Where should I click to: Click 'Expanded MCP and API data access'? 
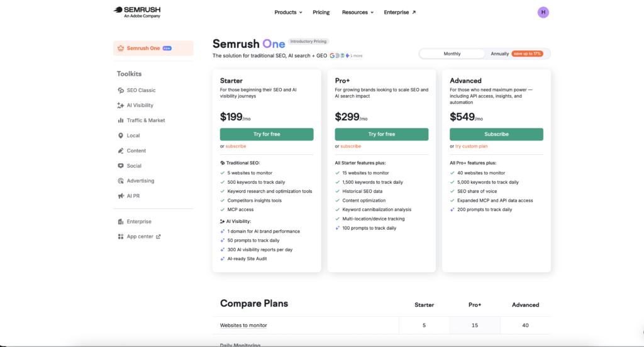tap(495, 201)
